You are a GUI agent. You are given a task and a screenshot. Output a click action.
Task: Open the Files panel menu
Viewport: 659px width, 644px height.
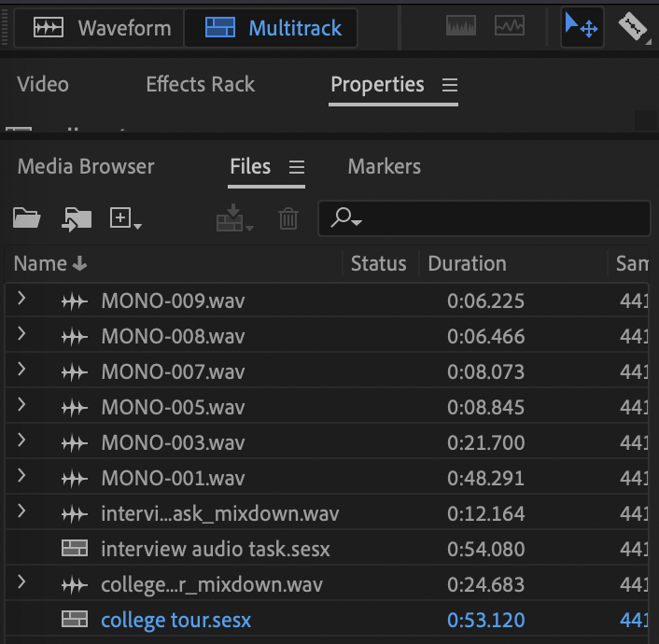click(x=297, y=167)
